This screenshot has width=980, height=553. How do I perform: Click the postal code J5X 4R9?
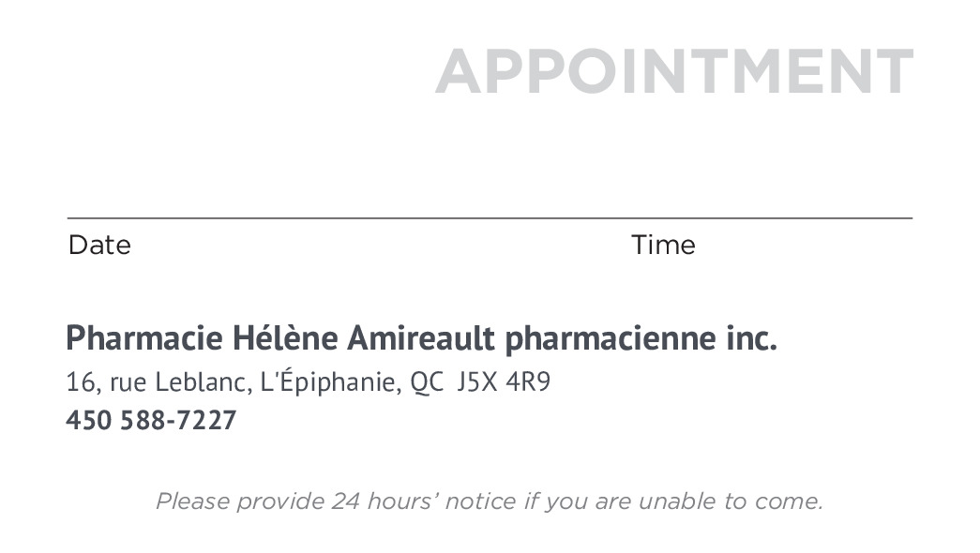[x=503, y=382]
